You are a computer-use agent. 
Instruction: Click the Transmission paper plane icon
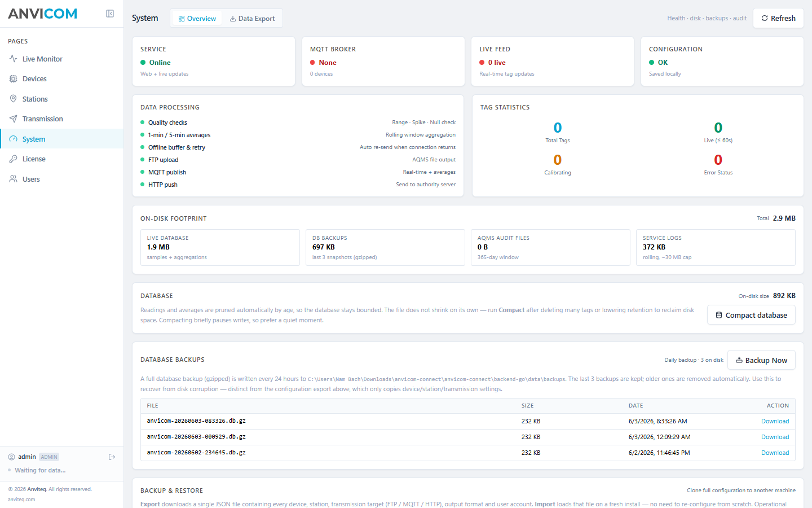(x=13, y=119)
